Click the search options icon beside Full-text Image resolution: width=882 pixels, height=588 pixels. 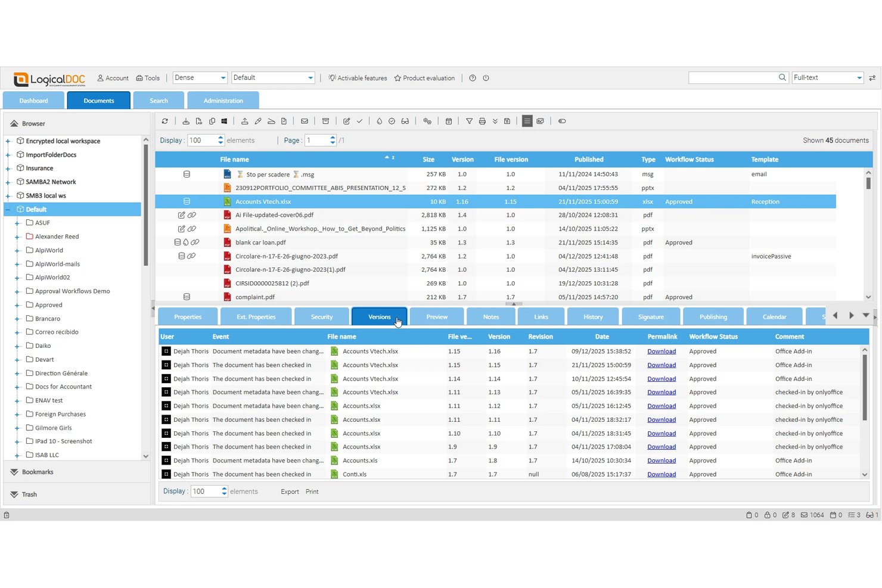tap(872, 78)
